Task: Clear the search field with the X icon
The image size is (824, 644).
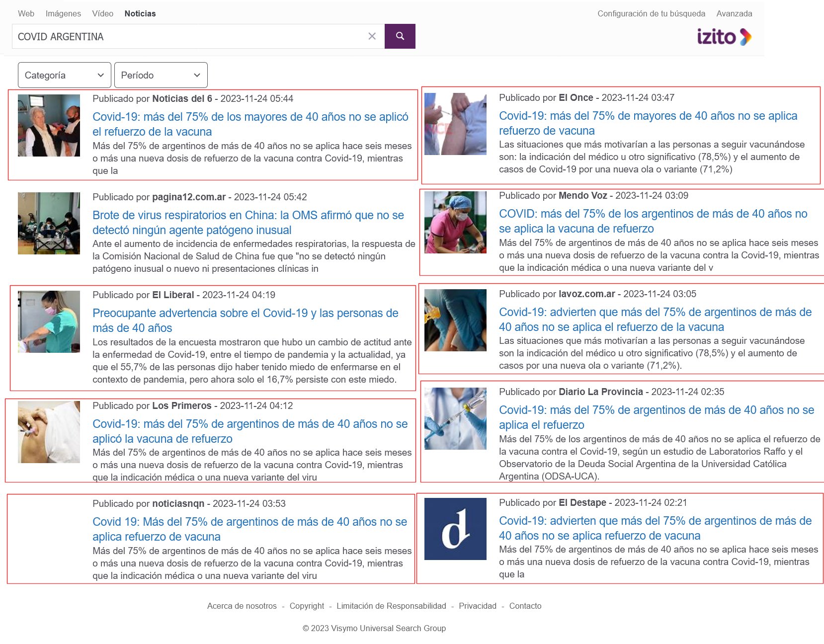Action: [372, 36]
